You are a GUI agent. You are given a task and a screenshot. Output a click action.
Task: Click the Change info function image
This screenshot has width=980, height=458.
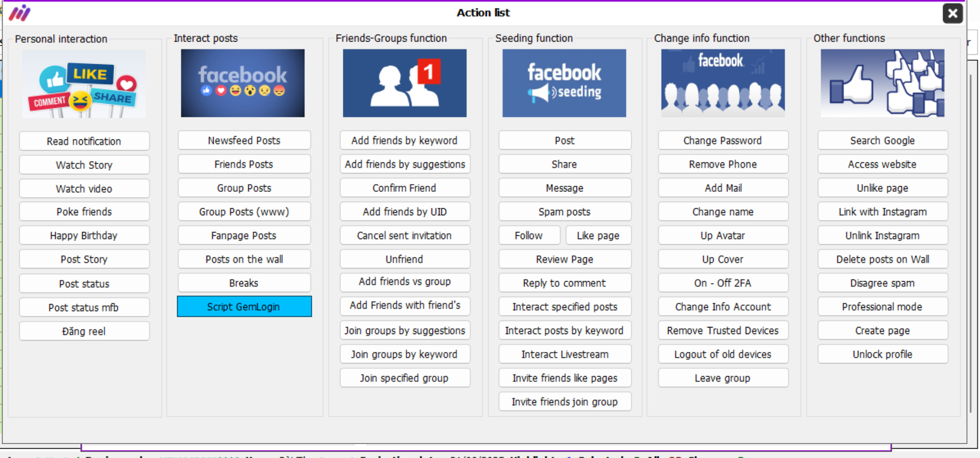[x=723, y=83]
